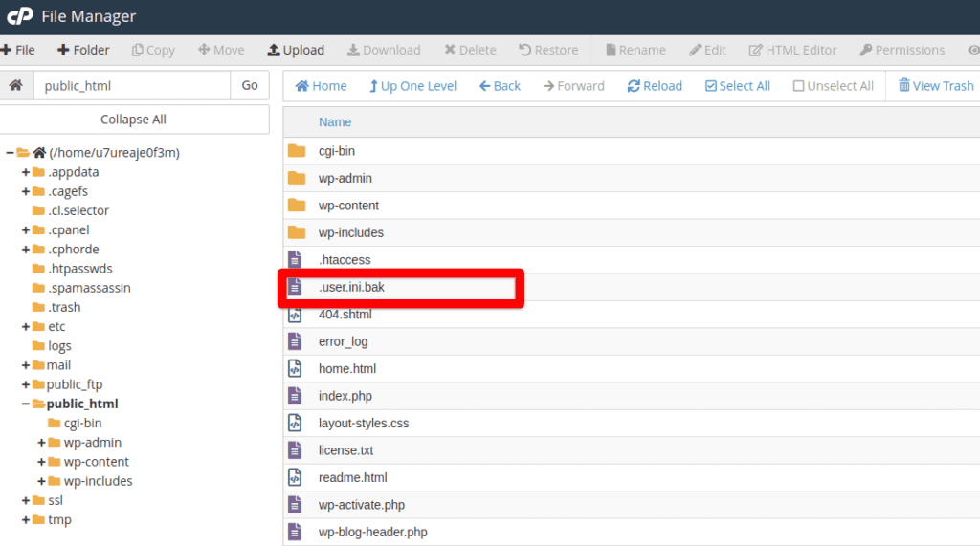Expand the .cpanel folder in tree

coord(26,230)
